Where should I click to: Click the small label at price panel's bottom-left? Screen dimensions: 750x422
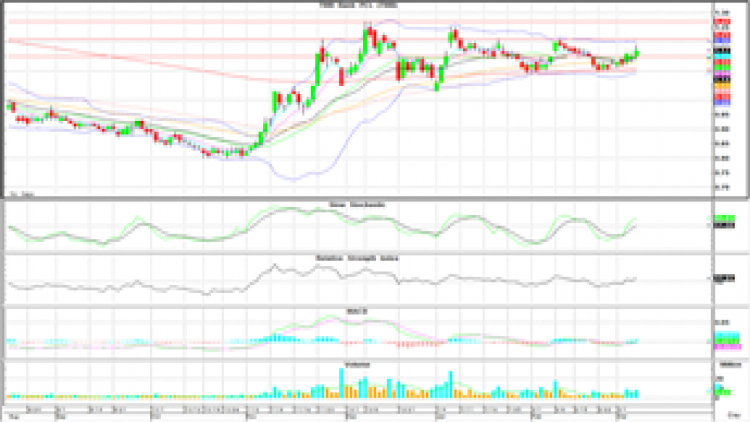[x=17, y=192]
